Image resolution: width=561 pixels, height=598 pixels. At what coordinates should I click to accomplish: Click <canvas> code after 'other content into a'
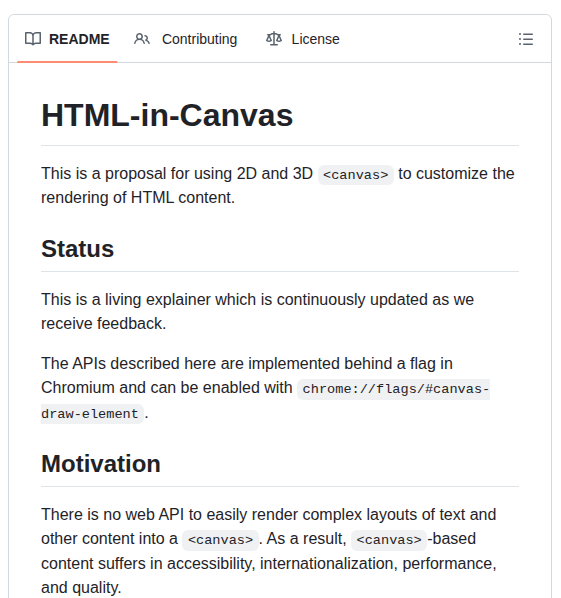pos(220,540)
